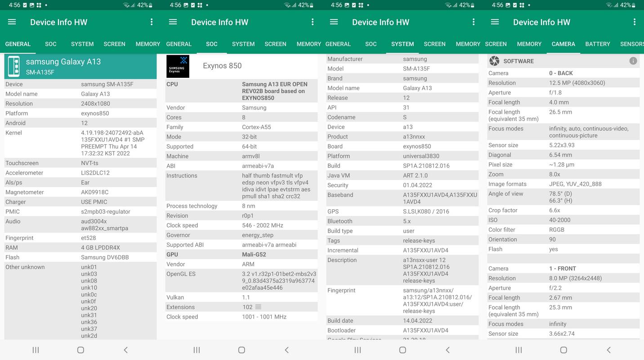Viewport: 644px width, 360px height.
Task: Tap the back button on the Camera screen
Action: click(x=608, y=350)
